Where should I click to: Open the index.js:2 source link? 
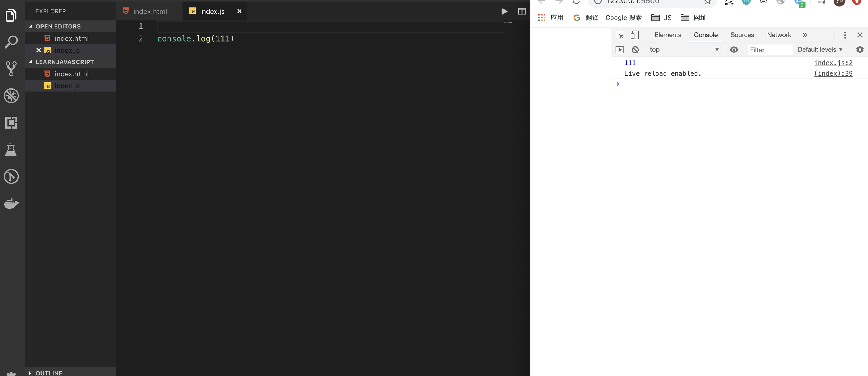(x=833, y=63)
